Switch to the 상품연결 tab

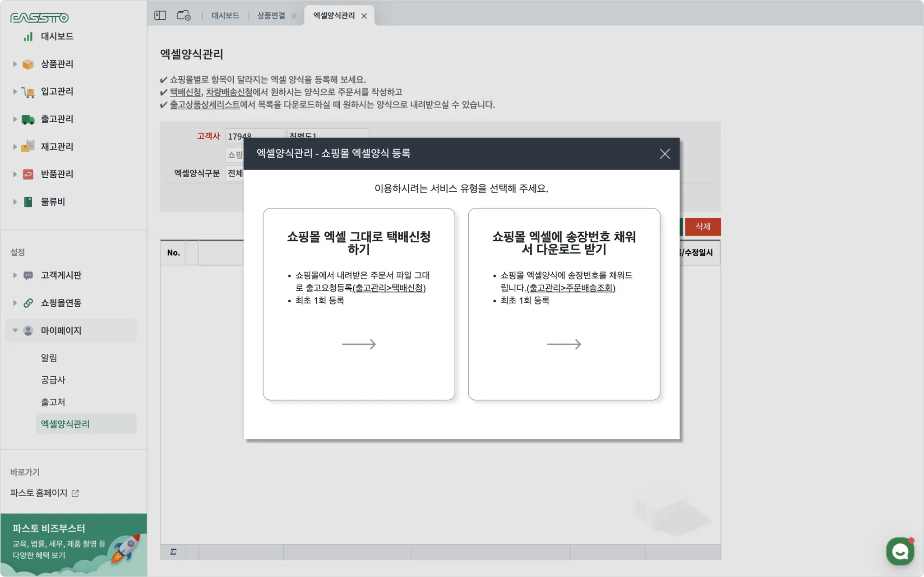point(271,15)
